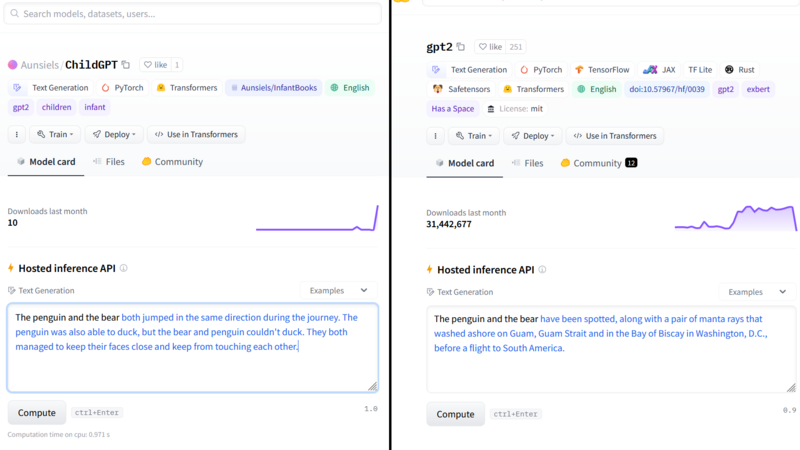Select Safetensors tag
The image size is (800, 450).
(x=461, y=89)
